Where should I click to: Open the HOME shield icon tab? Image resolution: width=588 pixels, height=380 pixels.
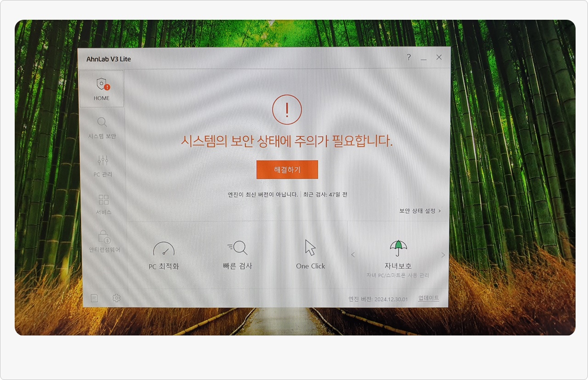click(x=102, y=89)
